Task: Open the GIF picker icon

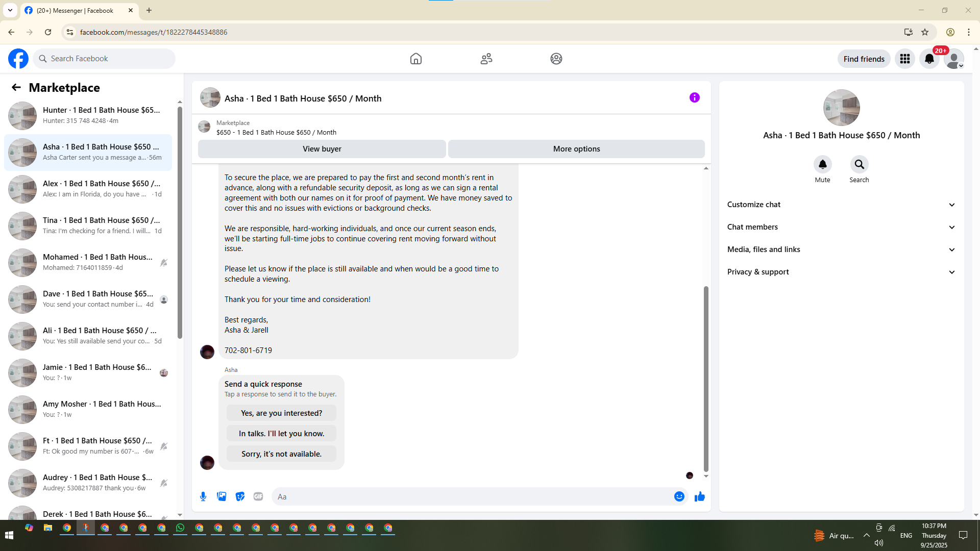Action: (x=258, y=496)
